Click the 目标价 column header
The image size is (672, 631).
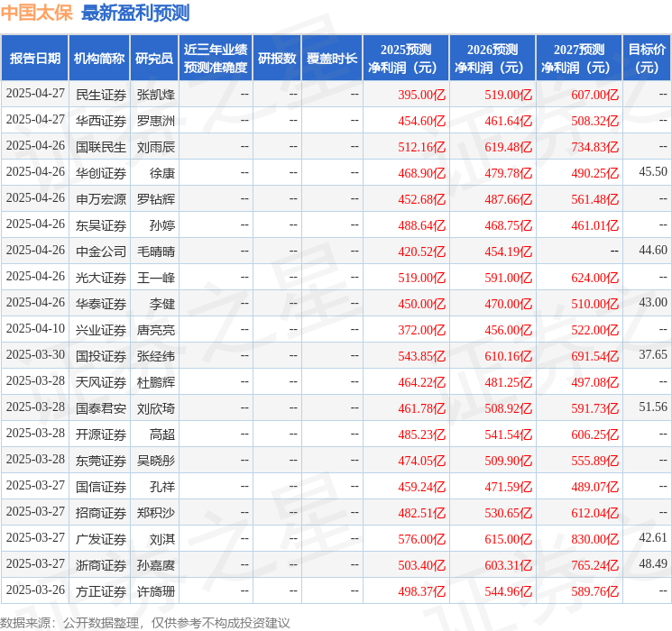[x=647, y=59]
